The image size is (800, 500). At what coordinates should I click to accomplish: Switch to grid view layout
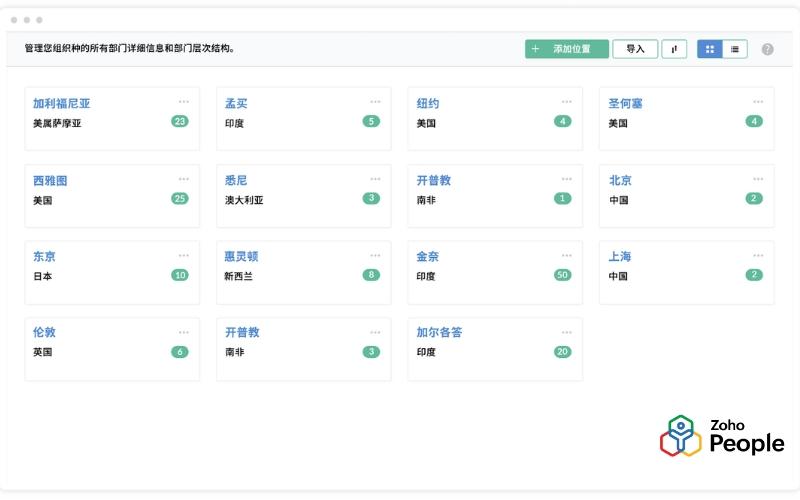710,49
